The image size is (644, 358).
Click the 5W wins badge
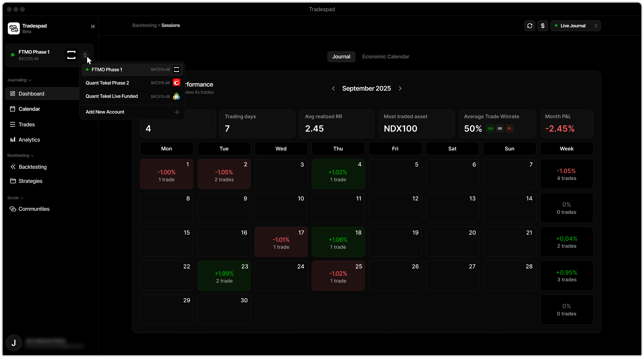click(490, 129)
